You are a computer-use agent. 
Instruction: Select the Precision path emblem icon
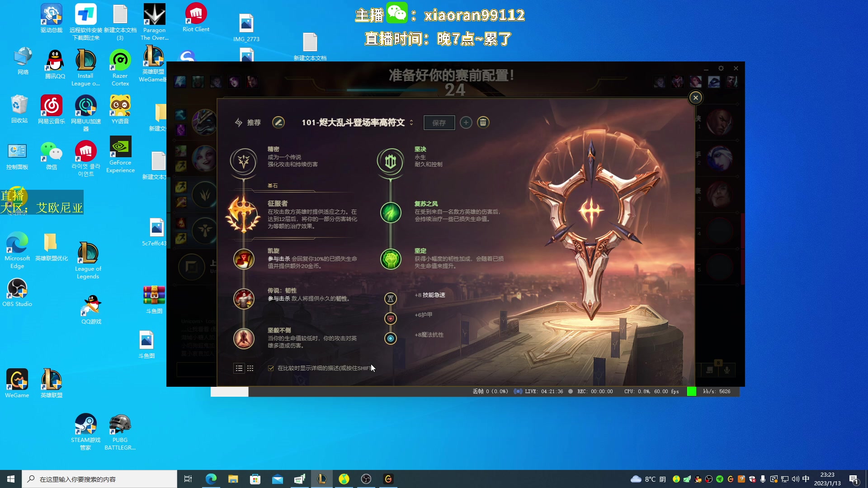click(x=244, y=161)
